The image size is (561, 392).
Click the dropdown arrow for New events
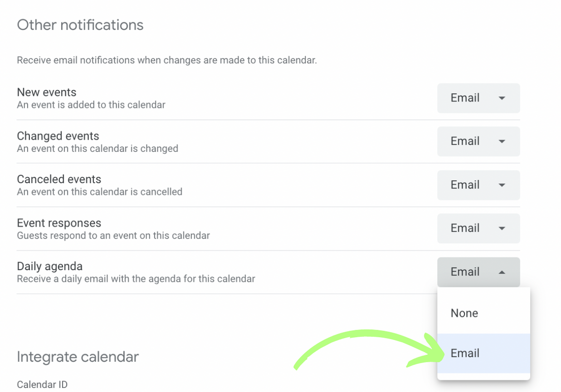pyautogui.click(x=502, y=98)
